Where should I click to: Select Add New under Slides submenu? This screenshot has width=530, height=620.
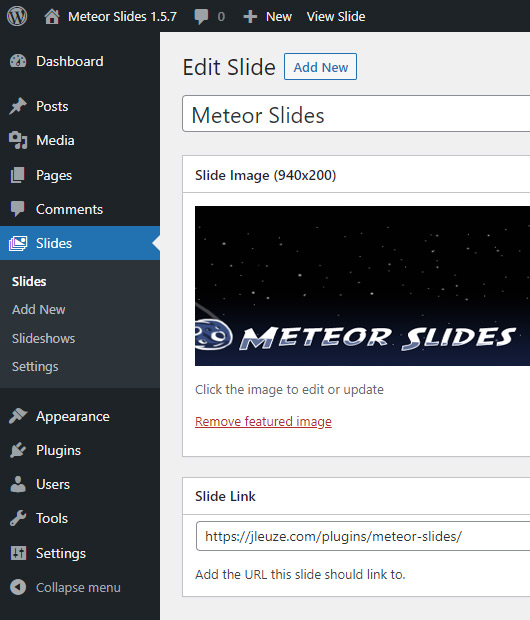(x=39, y=310)
